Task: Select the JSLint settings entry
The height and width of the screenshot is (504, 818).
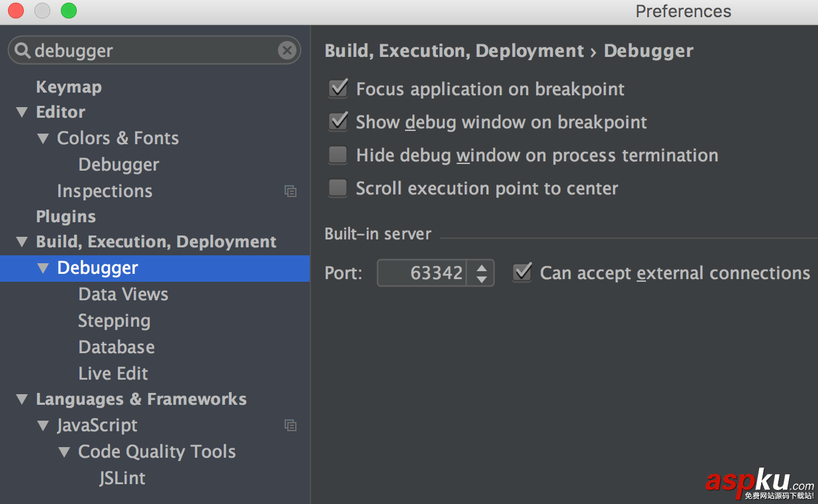Action: click(x=122, y=478)
